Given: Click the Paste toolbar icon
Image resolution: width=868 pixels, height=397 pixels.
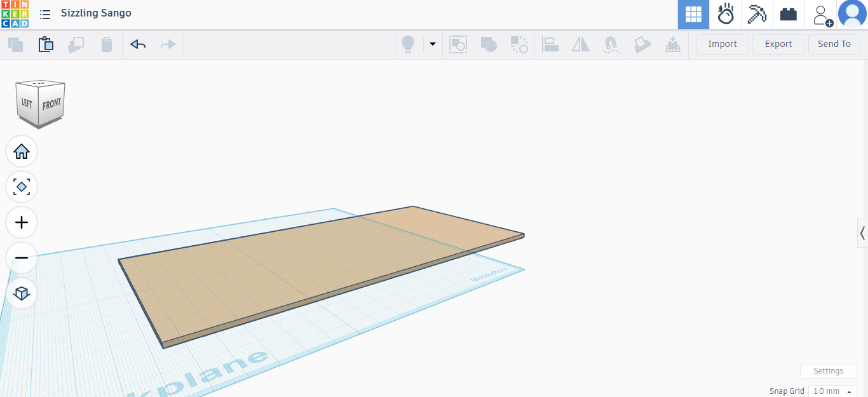Looking at the screenshot, I should 46,44.
